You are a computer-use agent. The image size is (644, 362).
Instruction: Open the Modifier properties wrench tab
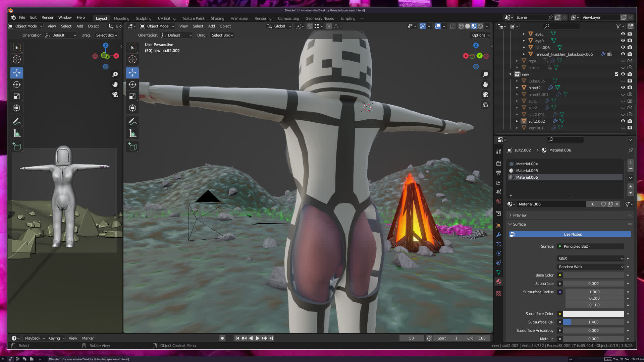point(499,235)
